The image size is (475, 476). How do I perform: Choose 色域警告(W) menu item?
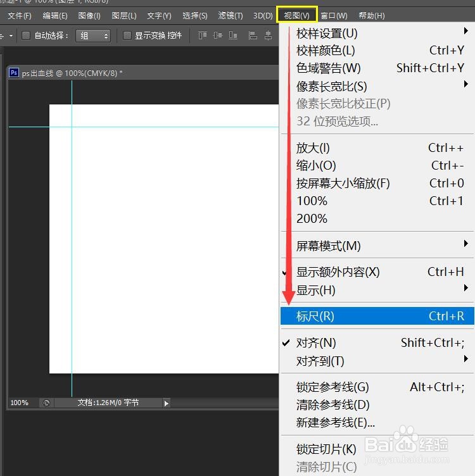pos(377,68)
